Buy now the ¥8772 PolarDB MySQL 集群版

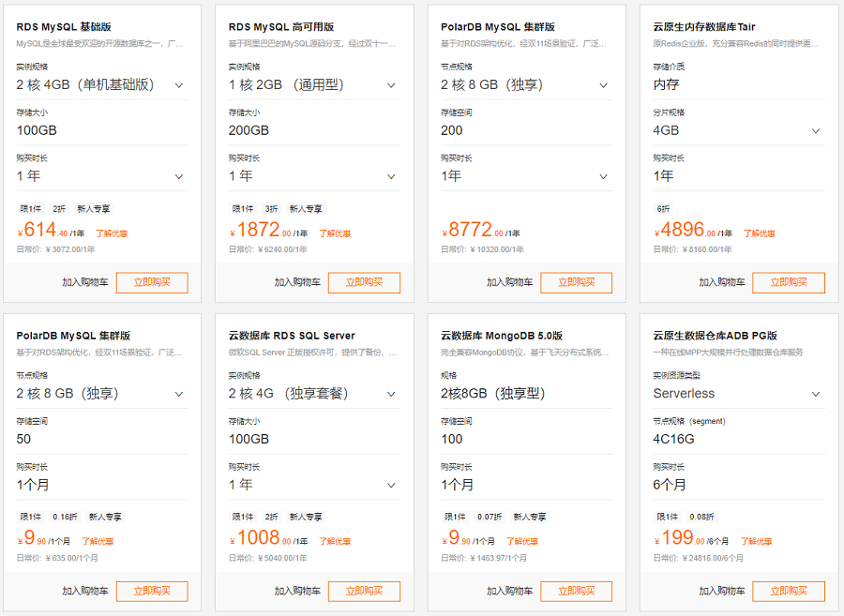point(576,282)
